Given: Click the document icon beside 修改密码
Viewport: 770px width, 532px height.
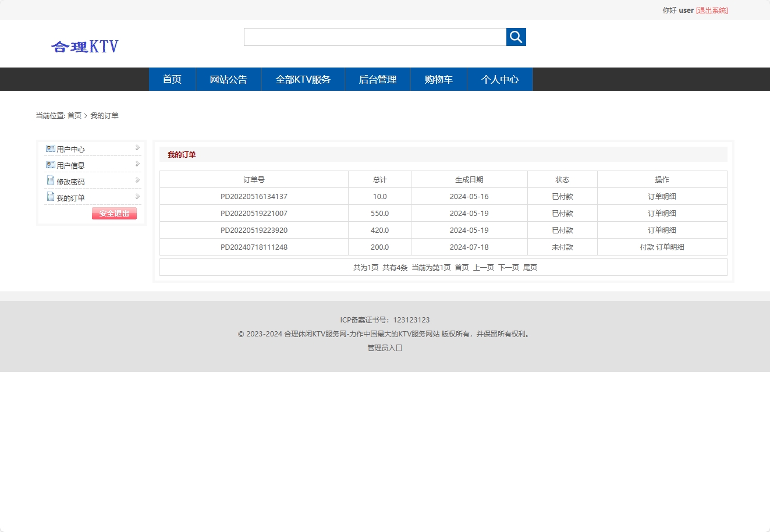Looking at the screenshot, I should pyautogui.click(x=50, y=181).
